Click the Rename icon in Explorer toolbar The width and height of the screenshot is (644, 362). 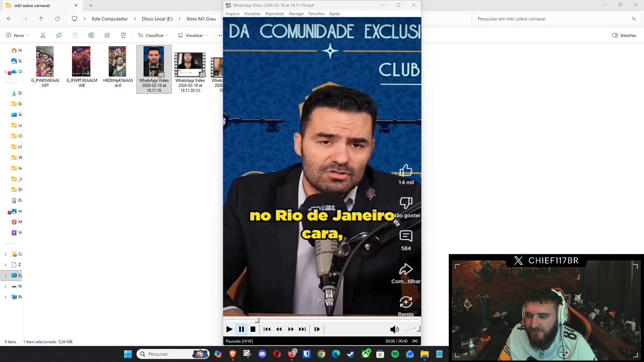(91, 35)
